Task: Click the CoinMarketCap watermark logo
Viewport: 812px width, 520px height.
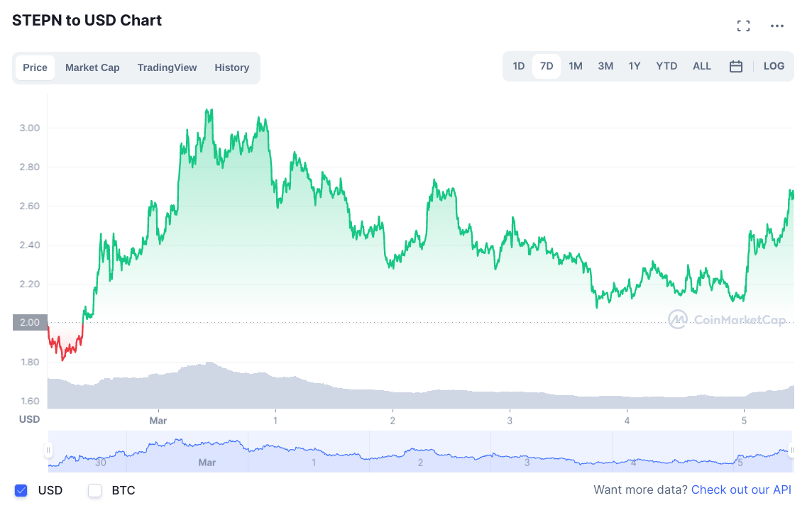Action: coord(727,320)
